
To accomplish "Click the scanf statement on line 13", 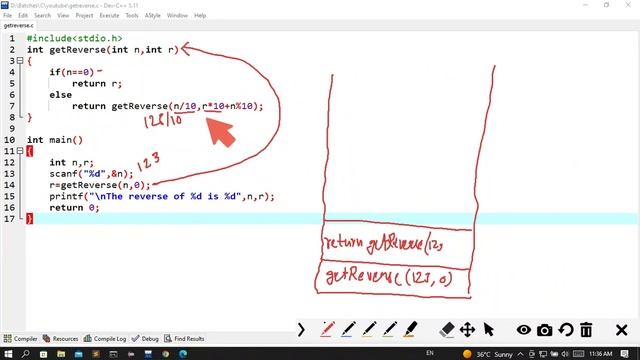I will tap(91, 174).
